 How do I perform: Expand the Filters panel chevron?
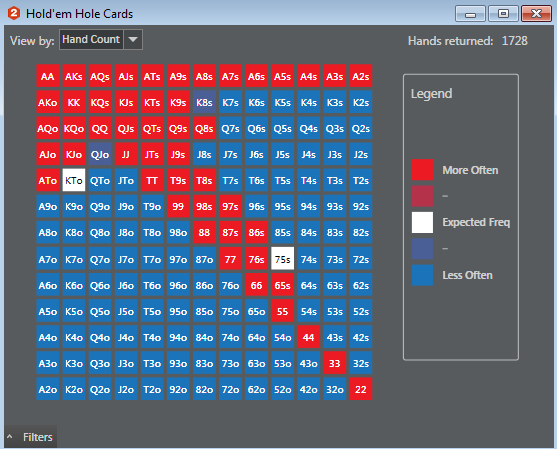tap(10, 437)
